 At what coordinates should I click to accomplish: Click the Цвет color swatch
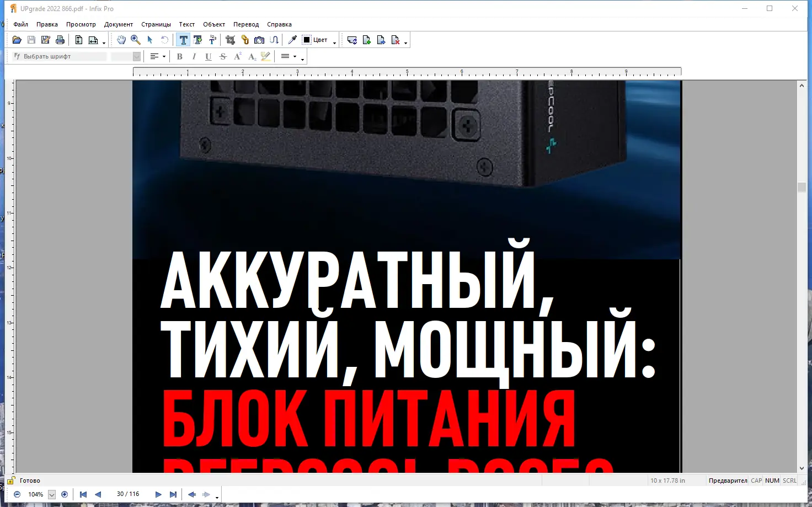click(307, 39)
